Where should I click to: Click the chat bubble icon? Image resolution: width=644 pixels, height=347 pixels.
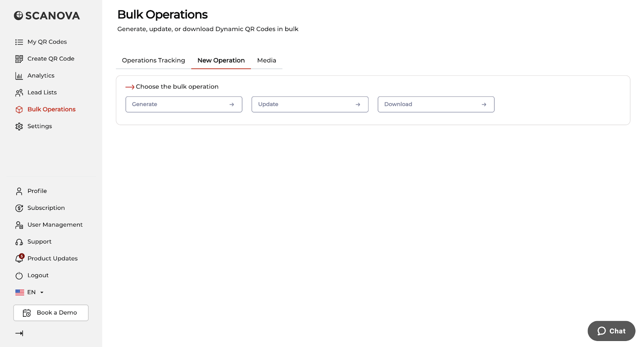click(602, 331)
